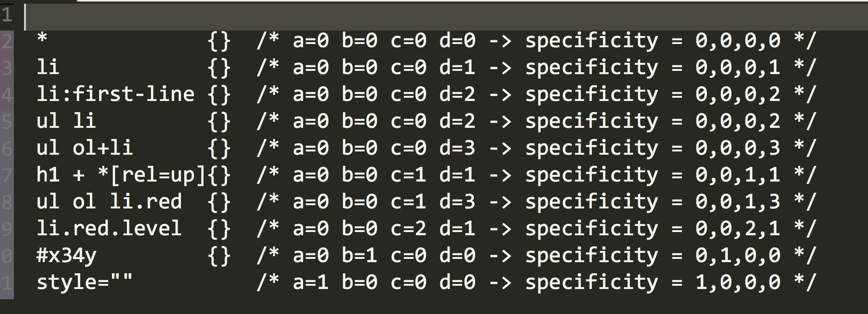Click the li.red.level selector text
The height and width of the screenshot is (314, 868).
click(x=109, y=229)
